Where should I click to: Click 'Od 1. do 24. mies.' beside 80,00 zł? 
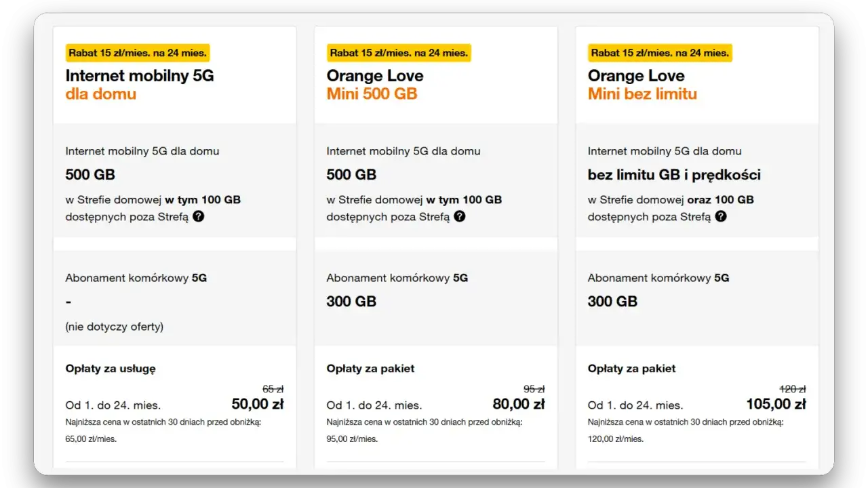(x=374, y=405)
